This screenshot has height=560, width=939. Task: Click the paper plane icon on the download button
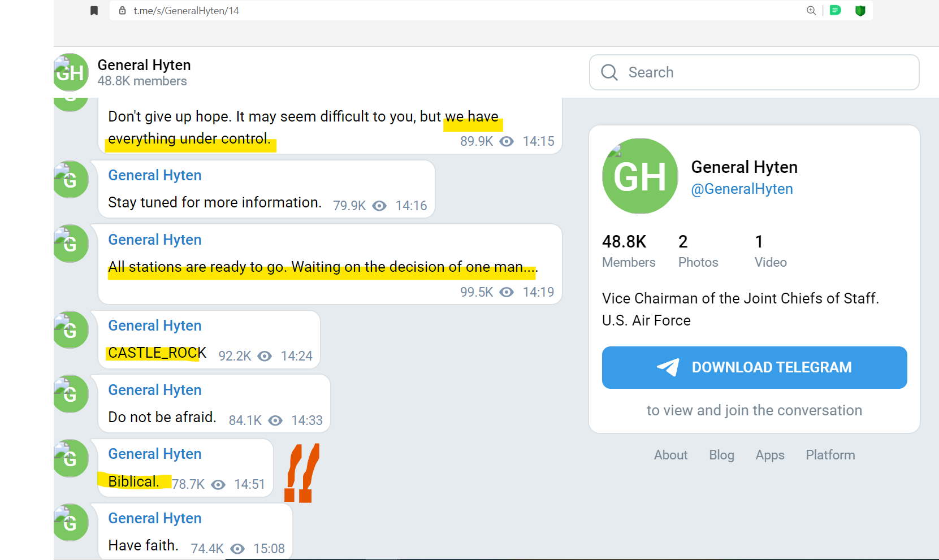[668, 367]
